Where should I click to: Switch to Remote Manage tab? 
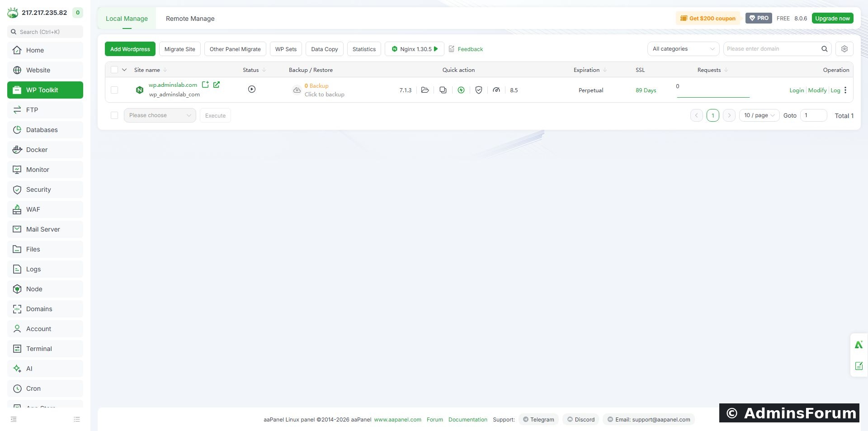[190, 19]
